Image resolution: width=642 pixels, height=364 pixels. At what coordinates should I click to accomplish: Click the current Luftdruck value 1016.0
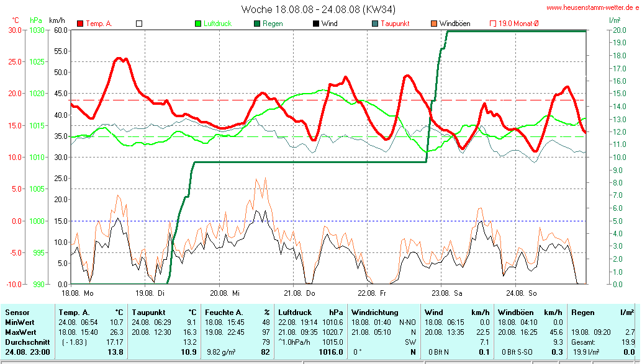click(x=330, y=352)
